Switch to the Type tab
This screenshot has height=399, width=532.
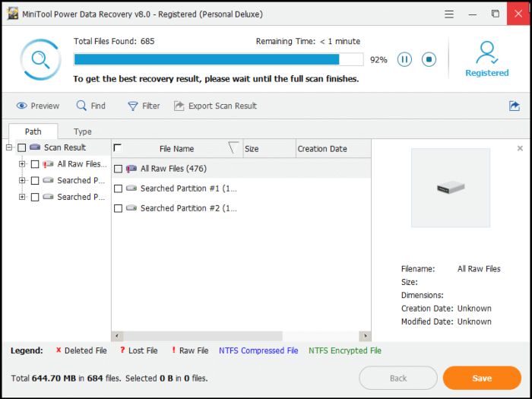pos(82,131)
